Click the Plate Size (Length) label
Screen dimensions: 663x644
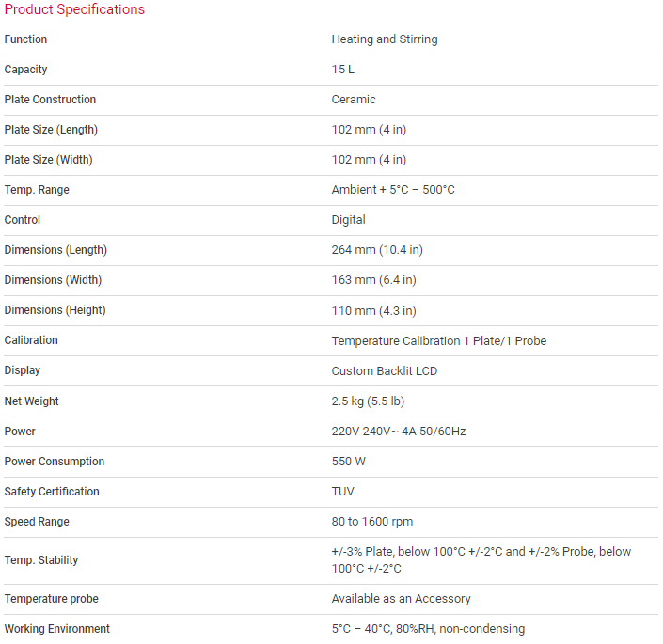pyautogui.click(x=51, y=130)
